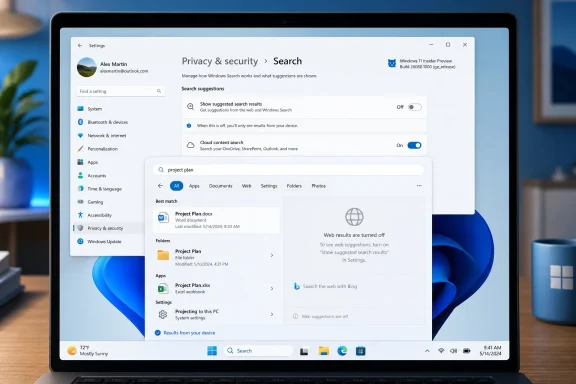
Task: Click the volume icon in the system tray
Action: point(454,351)
